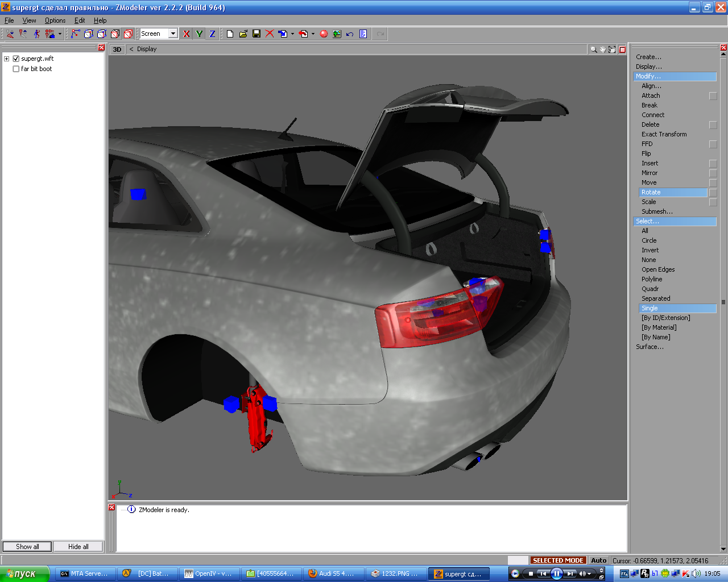Open the File menu
This screenshot has height=582, width=728.
[9, 20]
